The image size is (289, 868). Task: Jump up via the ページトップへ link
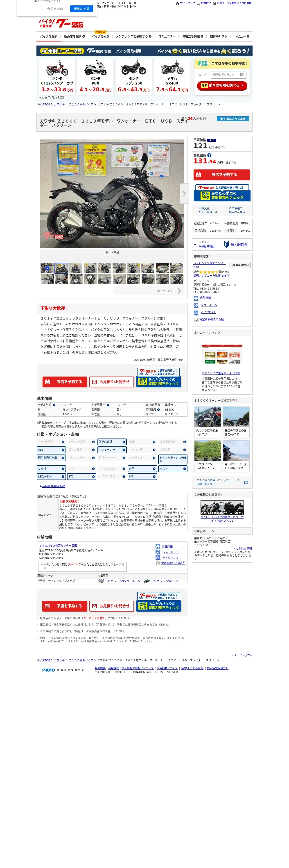coord(243,655)
